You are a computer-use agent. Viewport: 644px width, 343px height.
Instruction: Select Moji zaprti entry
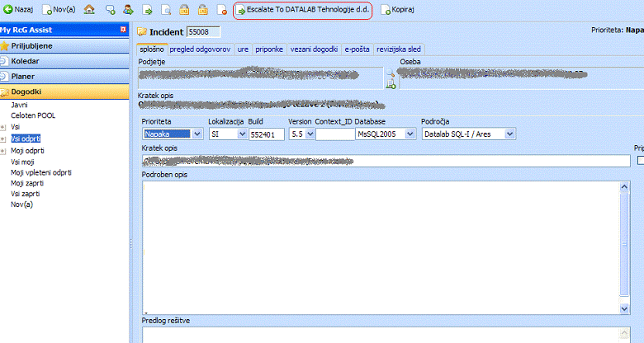[27, 183]
